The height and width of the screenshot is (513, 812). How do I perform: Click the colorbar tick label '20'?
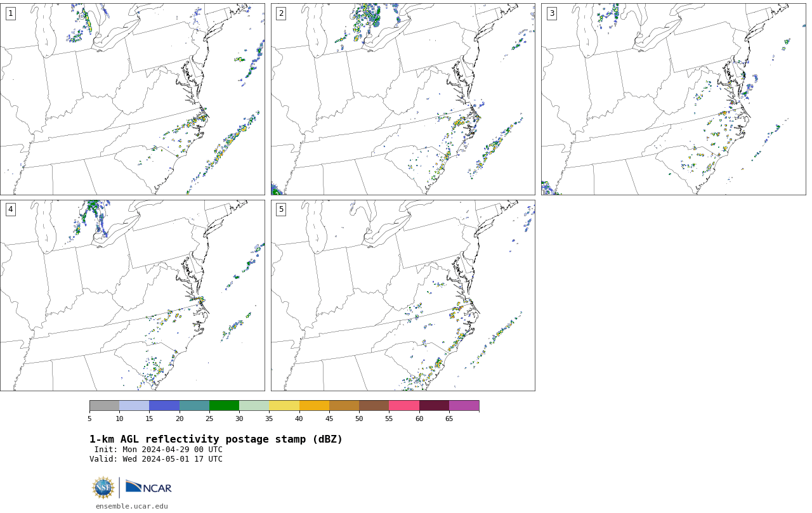coord(180,419)
